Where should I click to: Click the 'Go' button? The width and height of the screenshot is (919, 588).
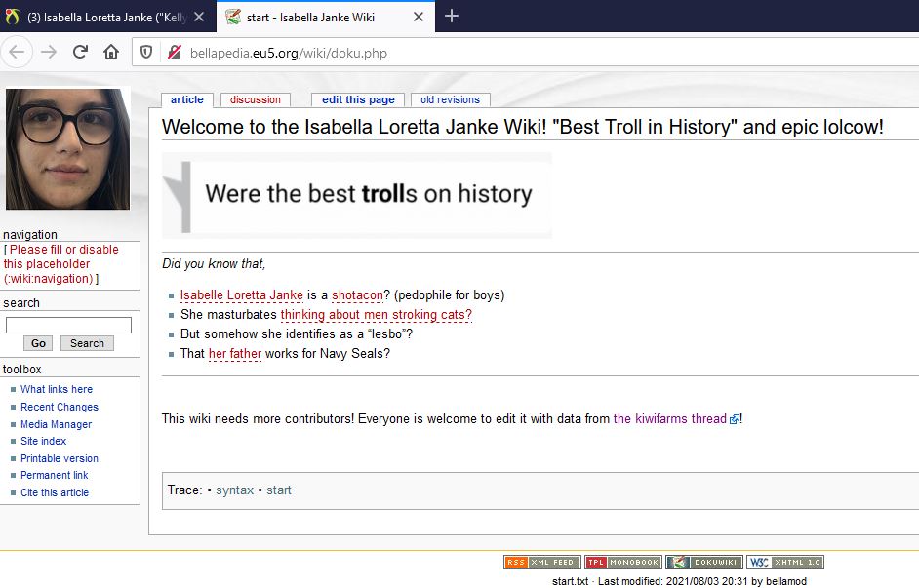point(38,343)
